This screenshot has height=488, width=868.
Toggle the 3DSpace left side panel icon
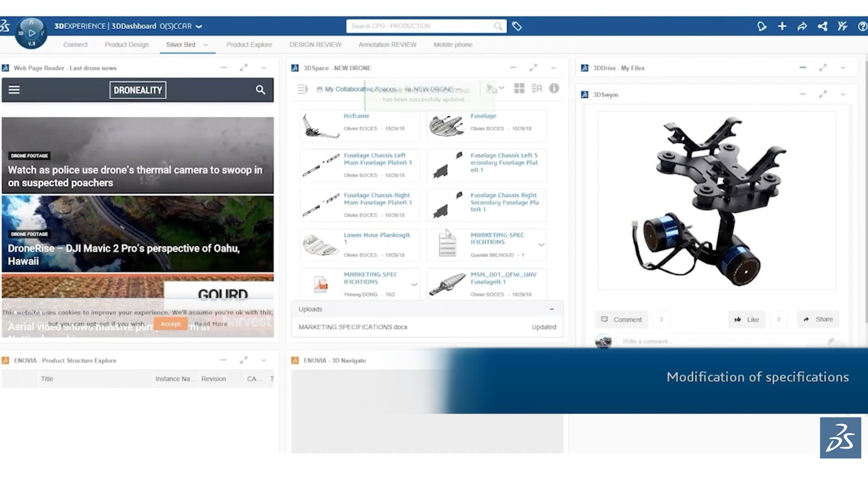pyautogui.click(x=302, y=89)
